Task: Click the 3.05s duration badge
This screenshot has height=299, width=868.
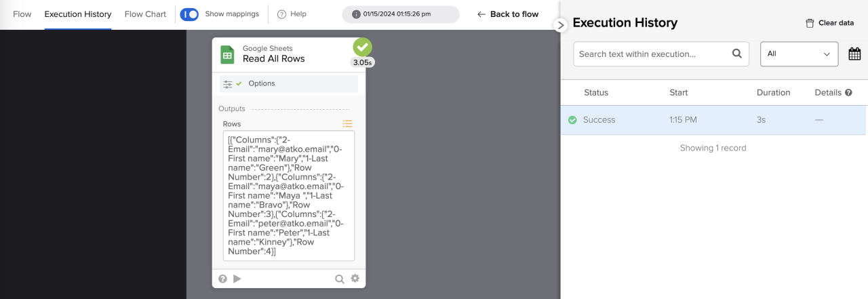Action: tap(363, 62)
